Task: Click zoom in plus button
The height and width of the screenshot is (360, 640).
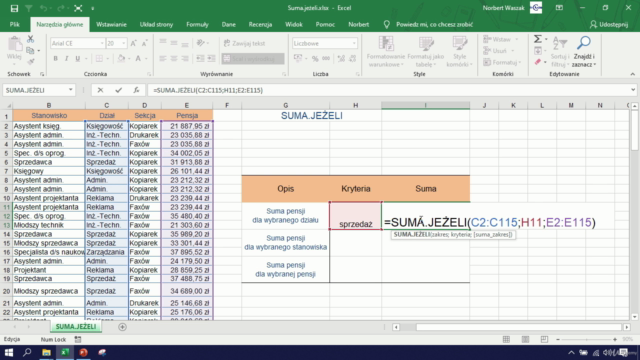Action: (x=615, y=340)
